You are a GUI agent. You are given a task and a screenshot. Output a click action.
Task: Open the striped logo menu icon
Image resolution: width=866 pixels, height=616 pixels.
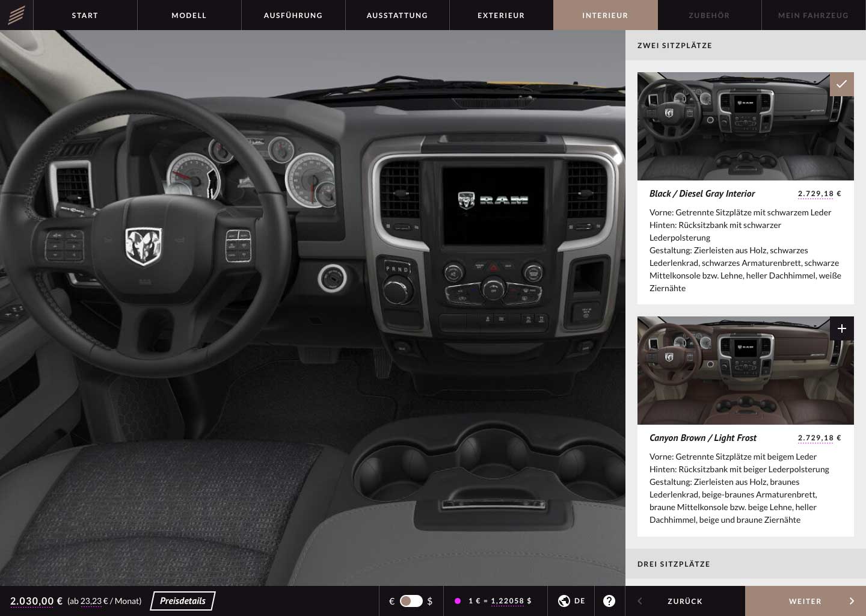point(16,15)
